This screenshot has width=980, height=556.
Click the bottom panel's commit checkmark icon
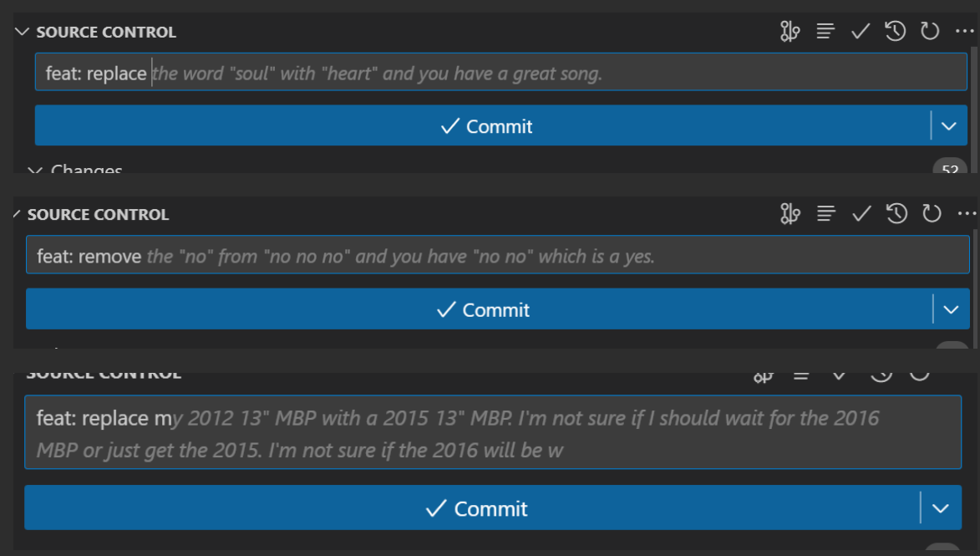point(838,375)
